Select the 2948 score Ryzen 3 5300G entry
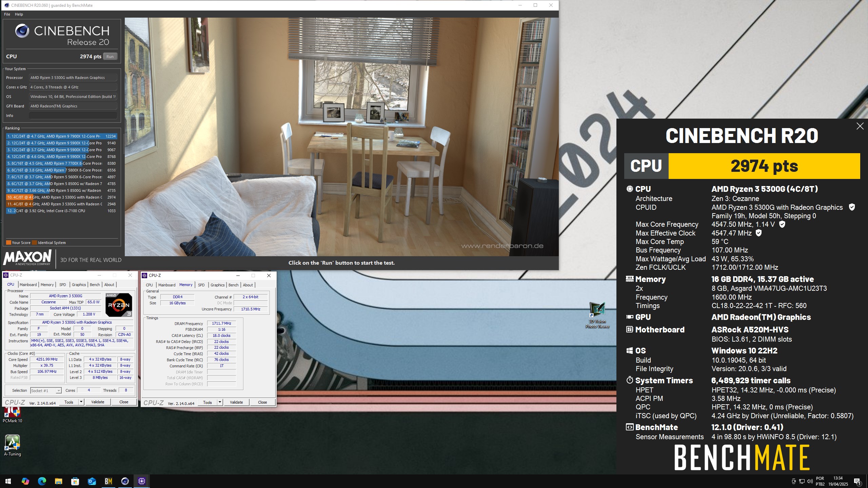868x488 pixels. tap(61, 204)
